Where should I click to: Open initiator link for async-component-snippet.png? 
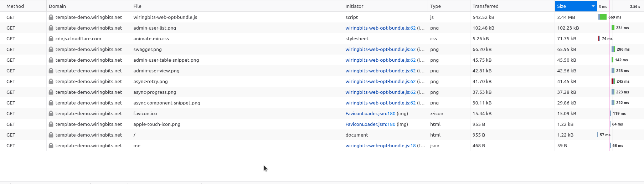coord(380,103)
